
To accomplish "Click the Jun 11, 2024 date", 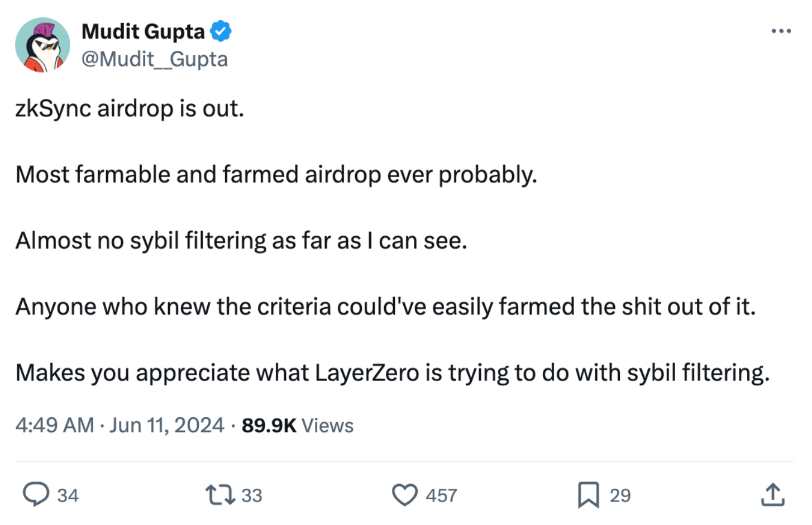I will [x=166, y=426].
